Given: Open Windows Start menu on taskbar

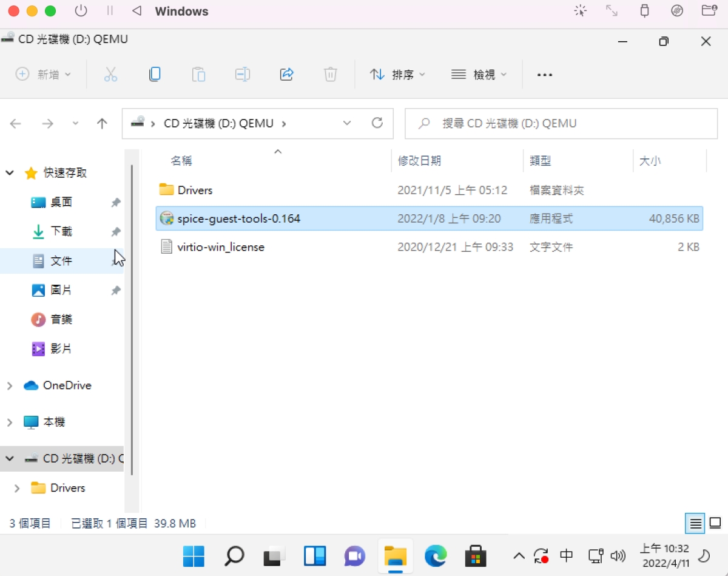Looking at the screenshot, I should [x=194, y=556].
